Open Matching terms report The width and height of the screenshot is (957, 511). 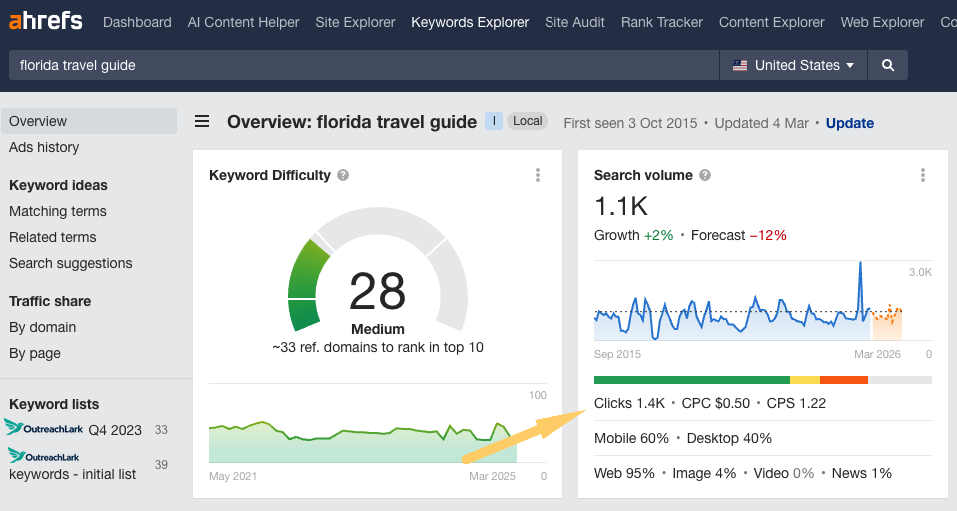click(58, 211)
